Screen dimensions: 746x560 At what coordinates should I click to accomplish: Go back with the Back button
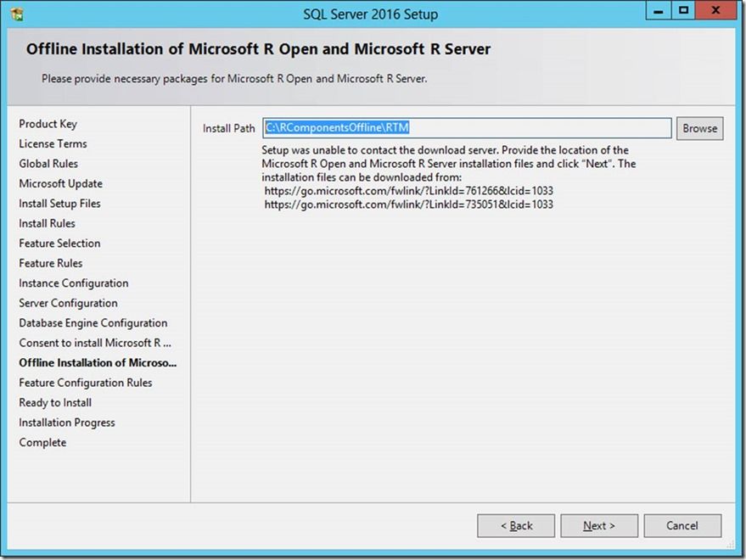click(516, 526)
